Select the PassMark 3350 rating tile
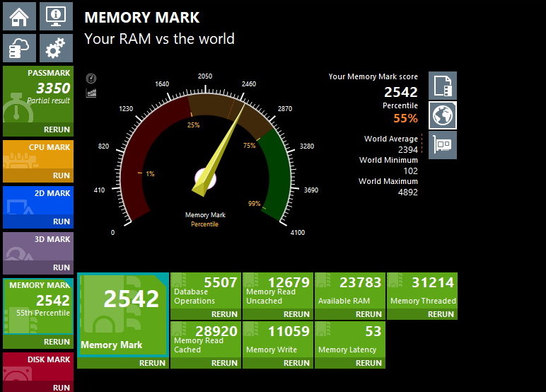Image resolution: width=546 pixels, height=392 pixels. point(38,94)
